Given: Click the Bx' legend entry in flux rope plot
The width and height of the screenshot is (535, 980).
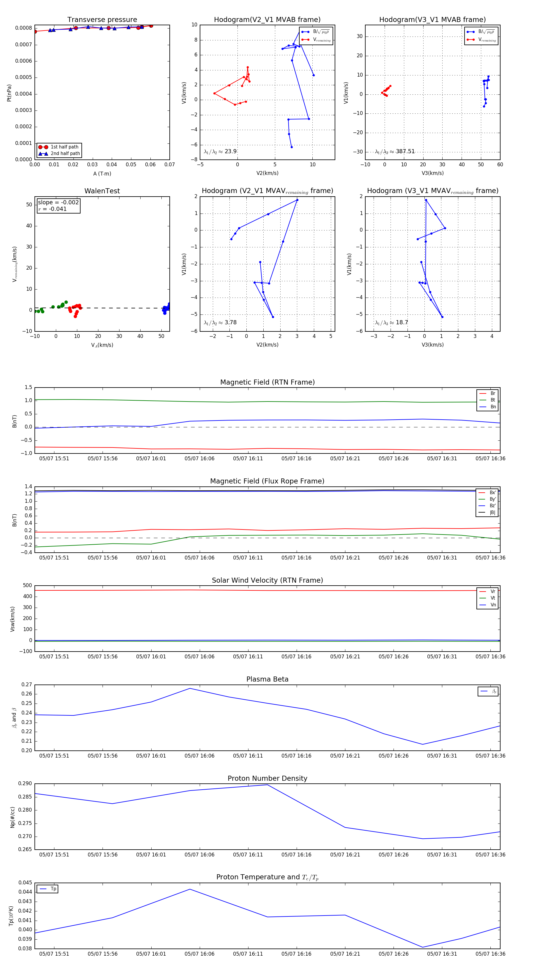Looking at the screenshot, I should pyautogui.click(x=487, y=492).
